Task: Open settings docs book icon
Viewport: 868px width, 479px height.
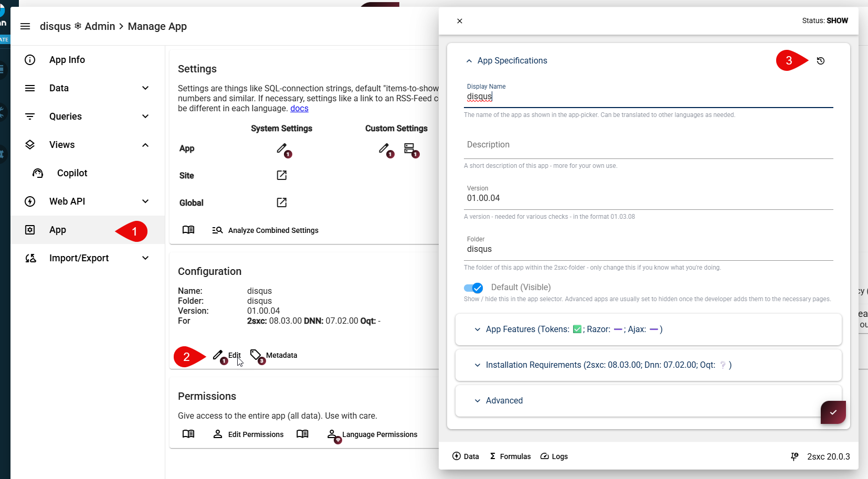Action: point(188,230)
